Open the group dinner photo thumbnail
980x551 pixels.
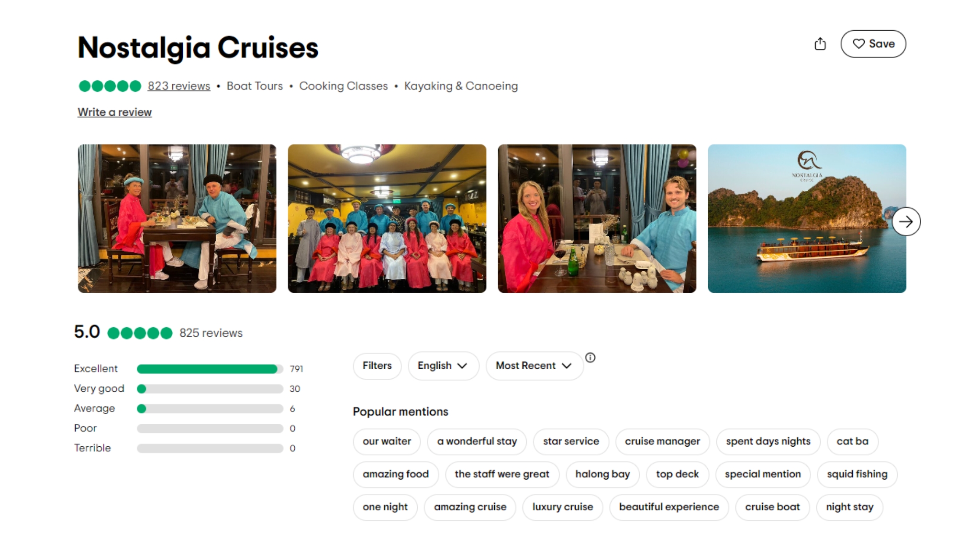point(386,219)
